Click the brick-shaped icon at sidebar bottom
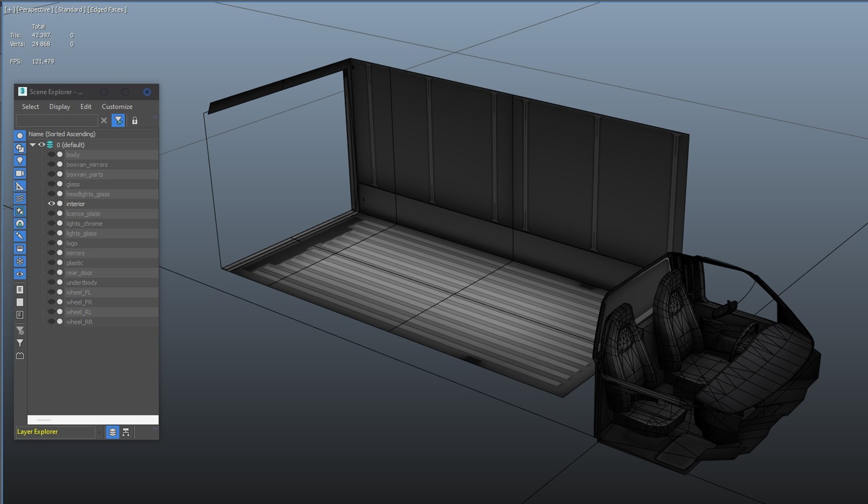The image size is (868, 504). tap(20, 356)
